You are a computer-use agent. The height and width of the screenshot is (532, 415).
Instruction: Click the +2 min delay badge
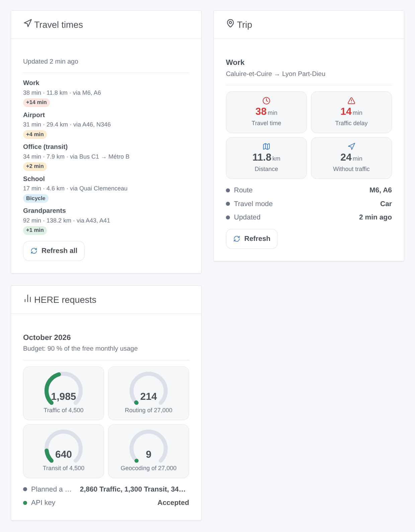coord(35,166)
